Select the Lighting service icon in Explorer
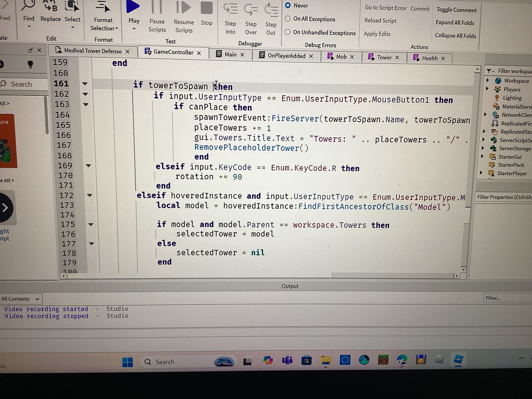The width and height of the screenshot is (532, 399). click(497, 98)
